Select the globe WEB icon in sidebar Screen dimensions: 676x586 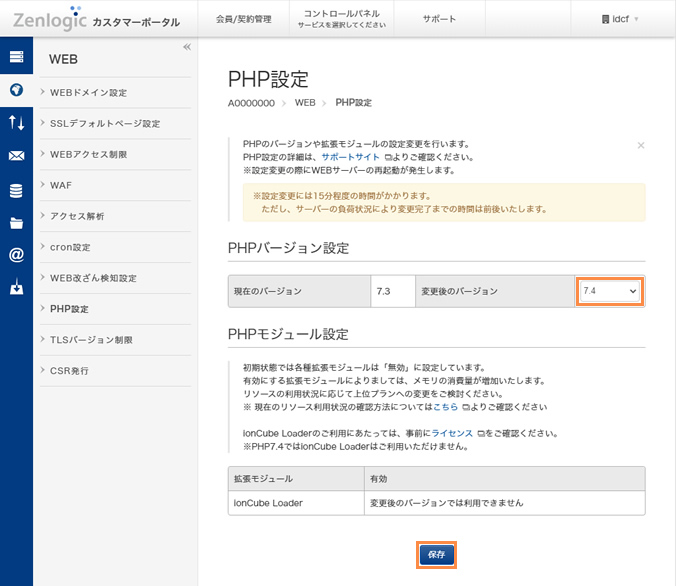click(x=16, y=90)
